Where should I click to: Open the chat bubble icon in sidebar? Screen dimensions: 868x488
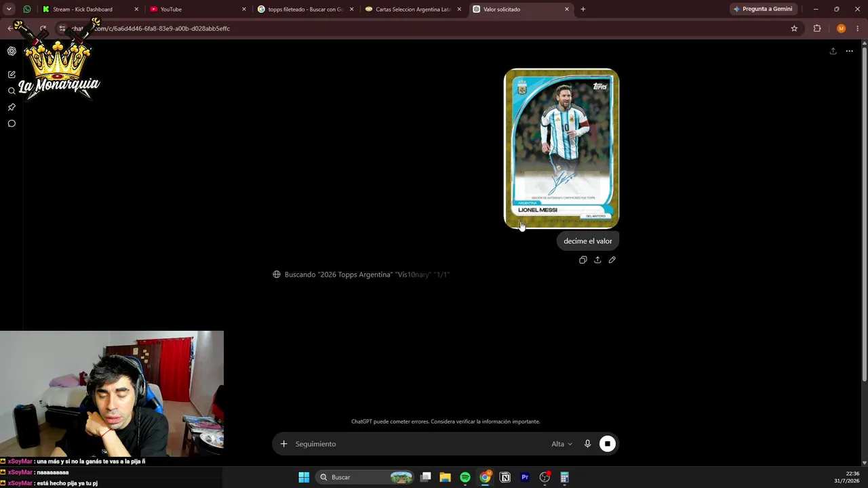[x=12, y=123]
